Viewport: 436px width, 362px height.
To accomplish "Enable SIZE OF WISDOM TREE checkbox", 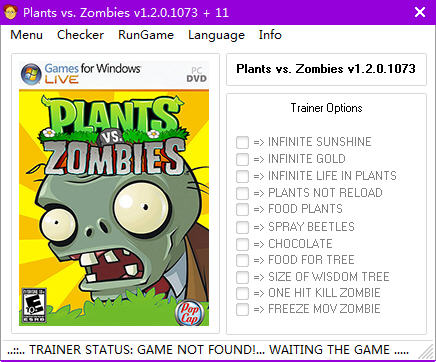I will click(x=242, y=277).
